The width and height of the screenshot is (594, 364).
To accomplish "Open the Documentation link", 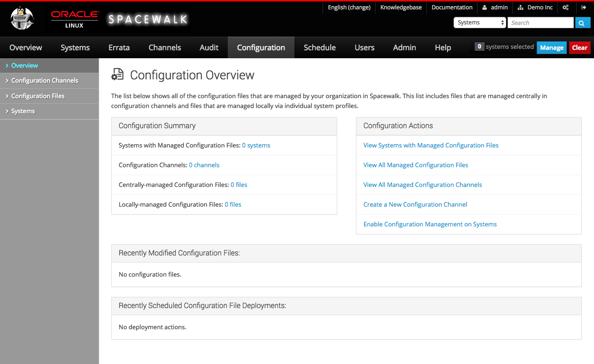I will (452, 8).
